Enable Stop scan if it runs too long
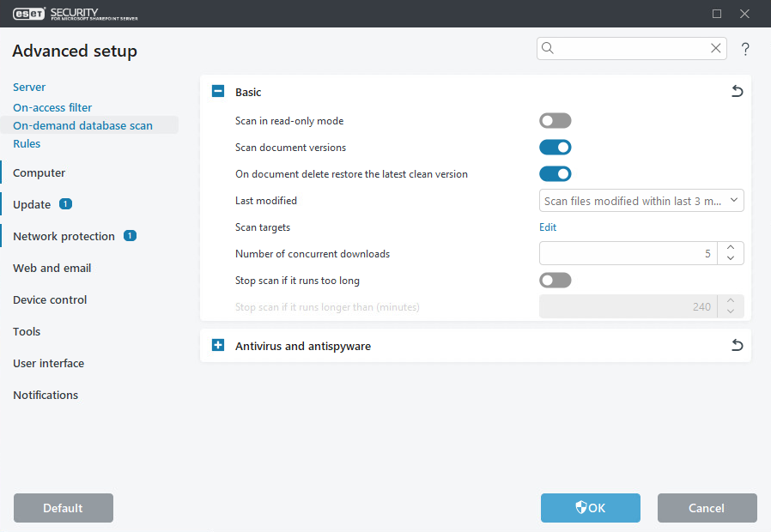This screenshot has width=771, height=532. tap(555, 280)
